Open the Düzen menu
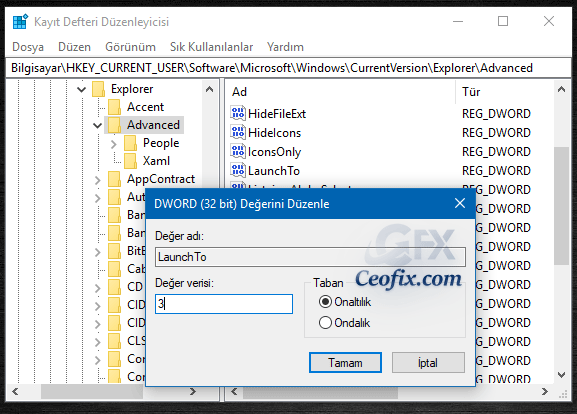Screen dimensions: 577x414 [x=74, y=47]
